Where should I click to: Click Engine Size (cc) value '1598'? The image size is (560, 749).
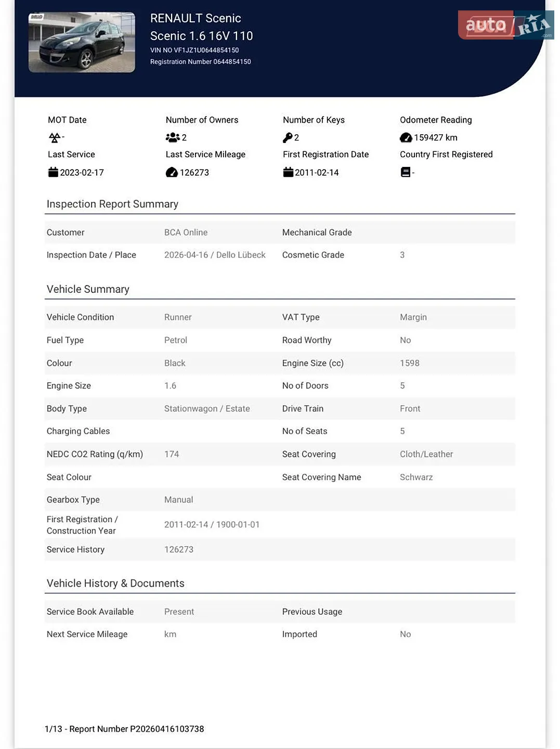pos(410,363)
